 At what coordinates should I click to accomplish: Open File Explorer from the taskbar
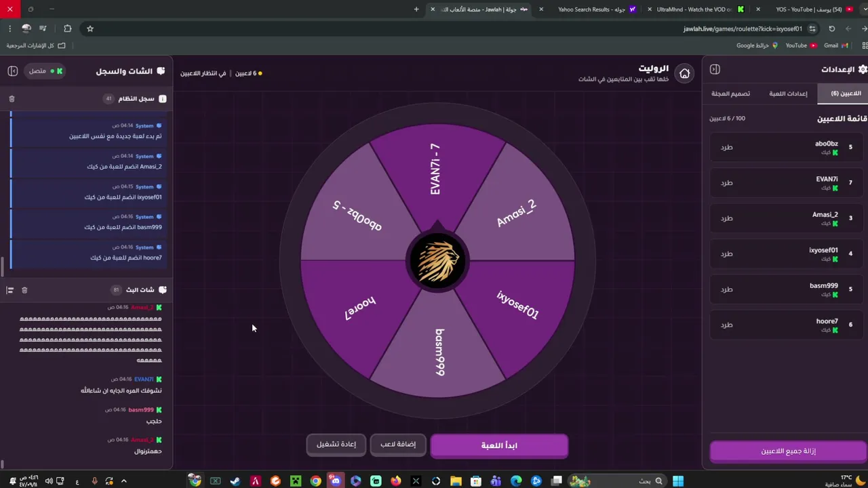pyautogui.click(x=456, y=481)
